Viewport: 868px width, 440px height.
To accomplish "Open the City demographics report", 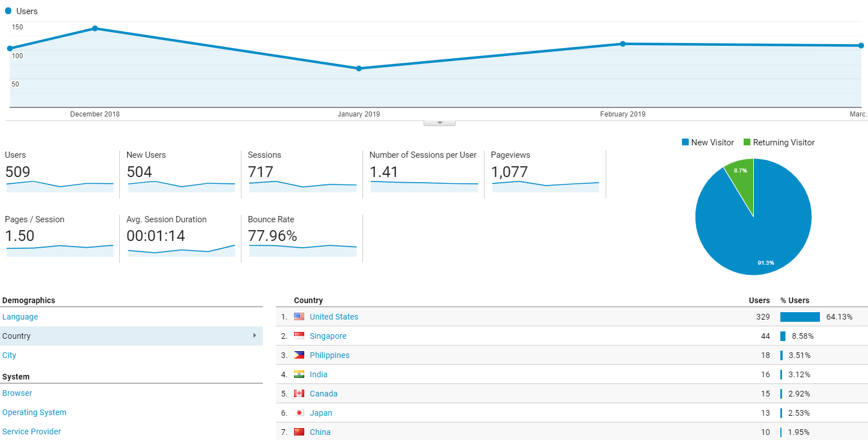I will point(9,355).
